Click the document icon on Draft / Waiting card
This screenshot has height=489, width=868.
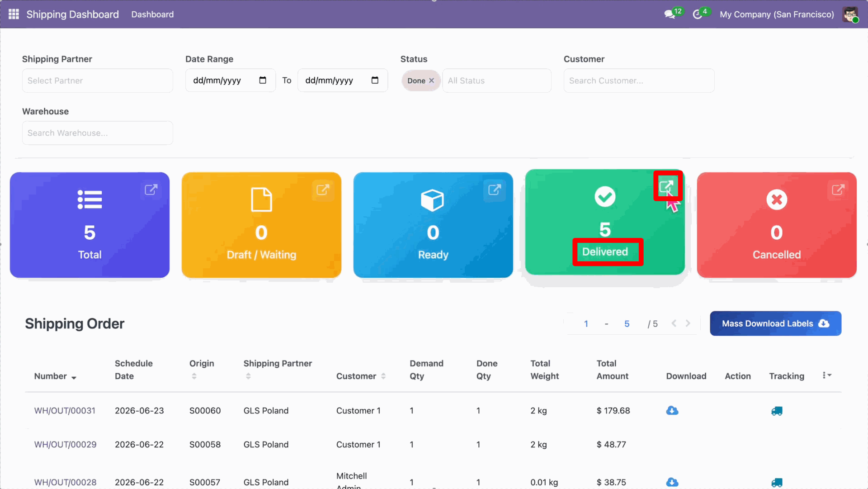(261, 199)
